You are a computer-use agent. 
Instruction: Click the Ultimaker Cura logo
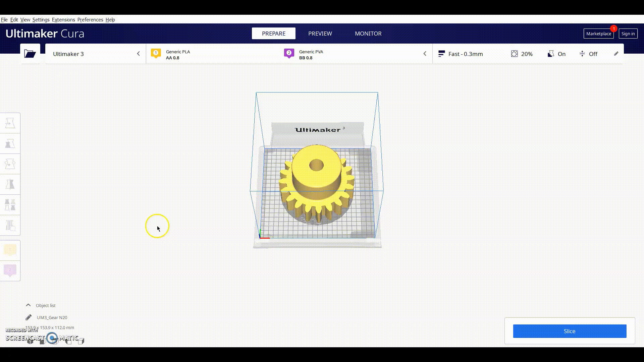click(x=45, y=34)
